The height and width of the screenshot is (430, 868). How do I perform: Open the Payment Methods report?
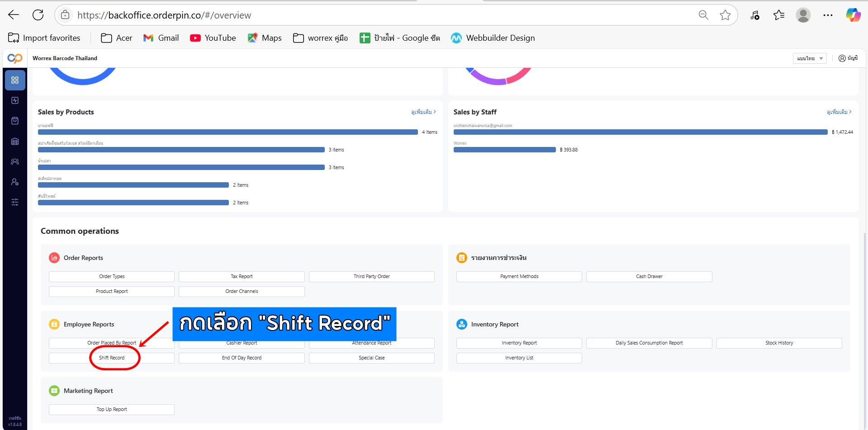coord(519,276)
